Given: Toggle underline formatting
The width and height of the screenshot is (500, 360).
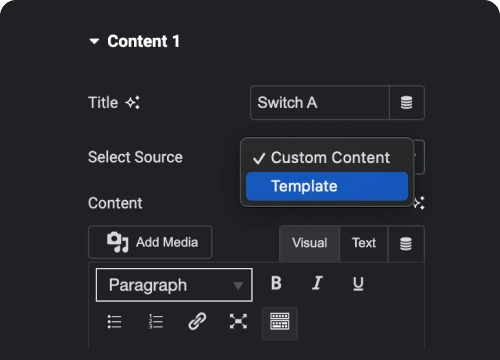Looking at the screenshot, I should pos(358,284).
